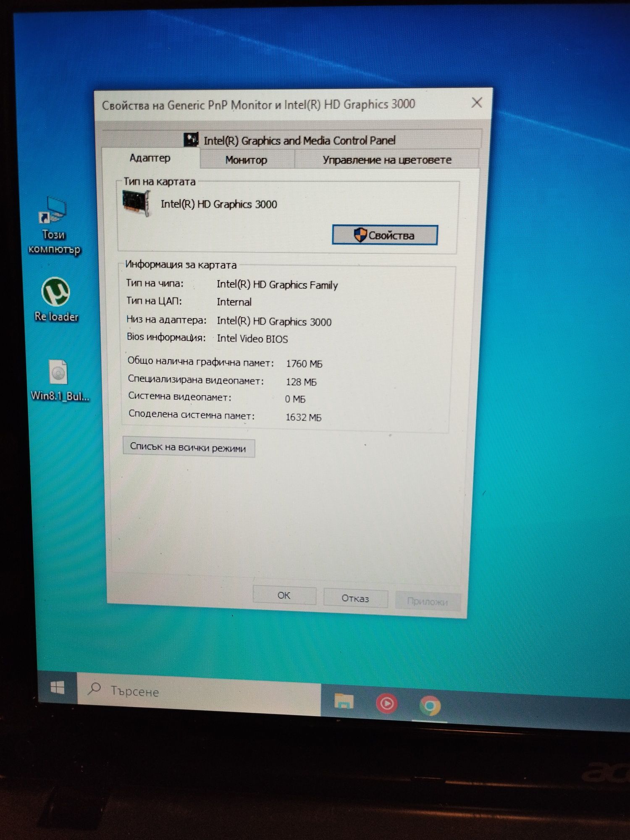Screen dimensions: 630x840
Task: Click the 128 МБ dedicated memory value
Action: (x=301, y=382)
